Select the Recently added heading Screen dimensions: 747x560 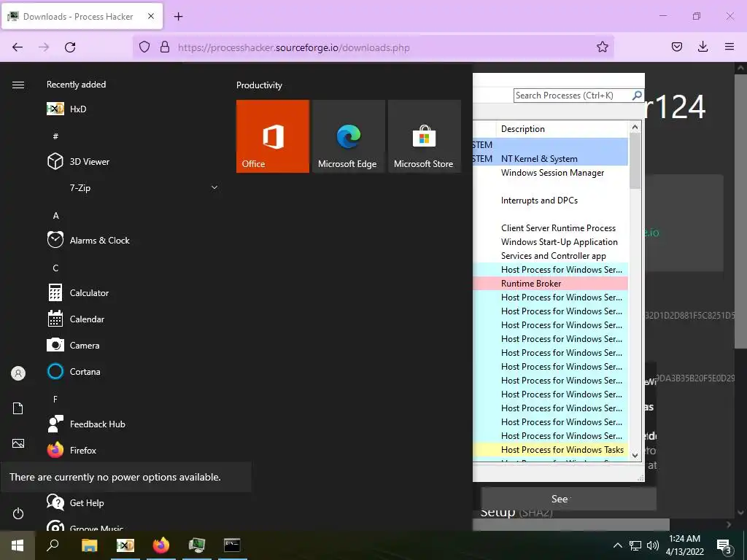coord(76,85)
